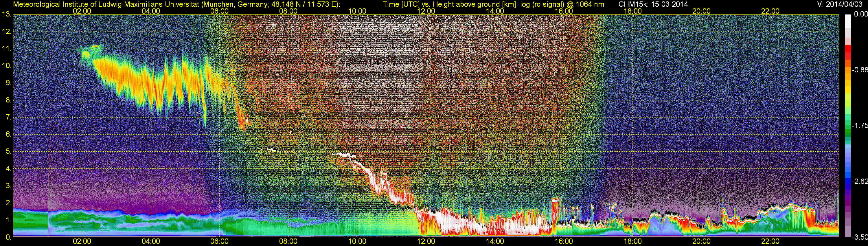This screenshot has width=868, height=246.
Task: Click the '02:00' label on the bottom time axis
Action: [x=82, y=241]
